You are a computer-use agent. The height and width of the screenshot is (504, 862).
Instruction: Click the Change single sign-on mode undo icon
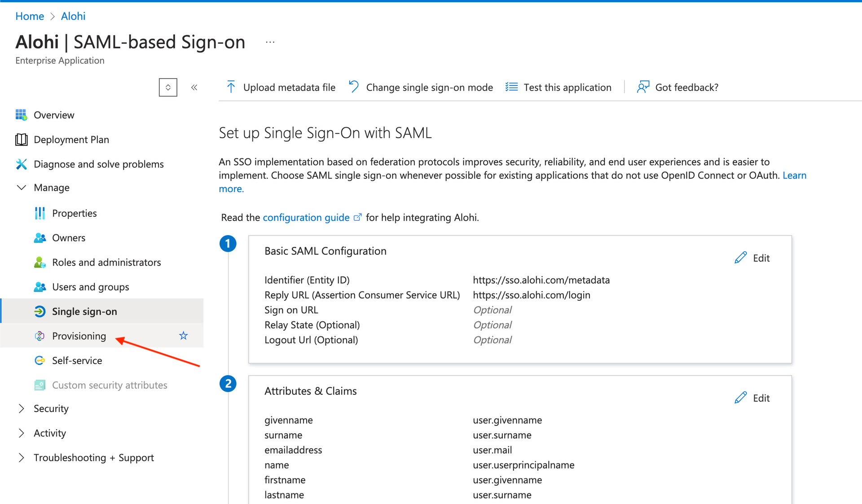pos(354,87)
